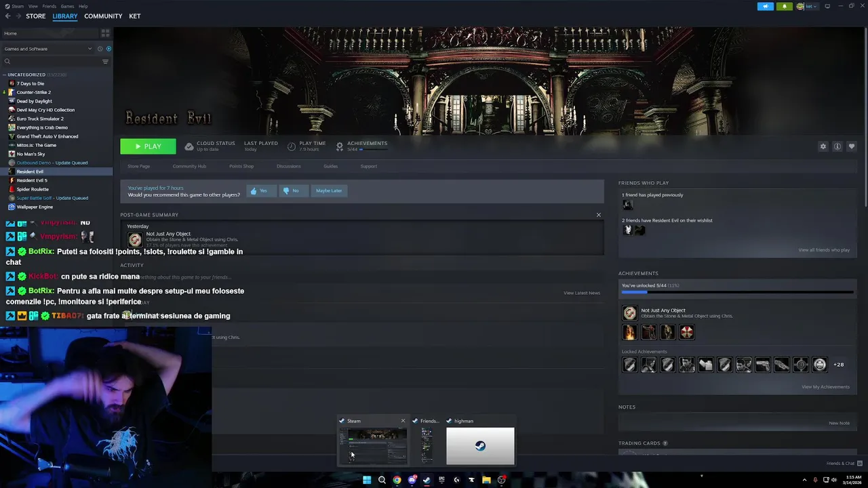Open the Community Hub link
The width and height of the screenshot is (868, 488).
(189, 166)
